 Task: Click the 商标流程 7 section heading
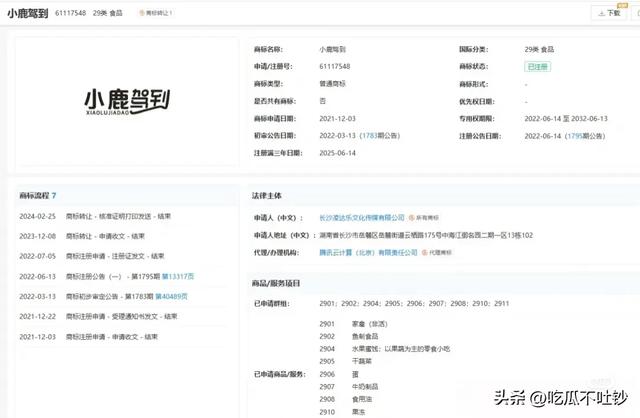[38, 196]
